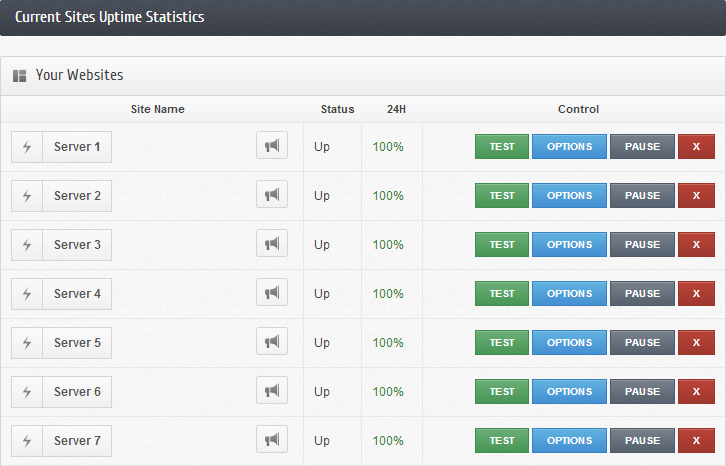Open Options for Server 7
This screenshot has width=726, height=466.
pyautogui.click(x=569, y=441)
